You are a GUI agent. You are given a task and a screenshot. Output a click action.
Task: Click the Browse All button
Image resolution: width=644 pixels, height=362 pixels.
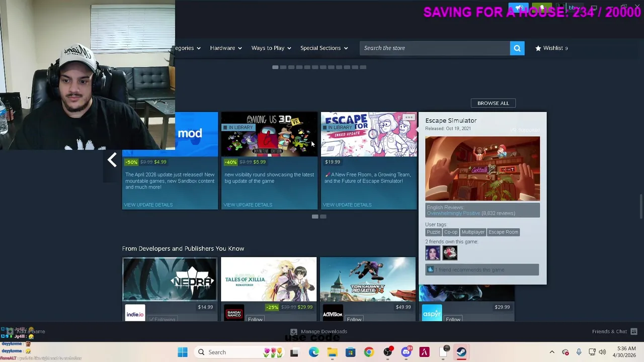coord(493,103)
